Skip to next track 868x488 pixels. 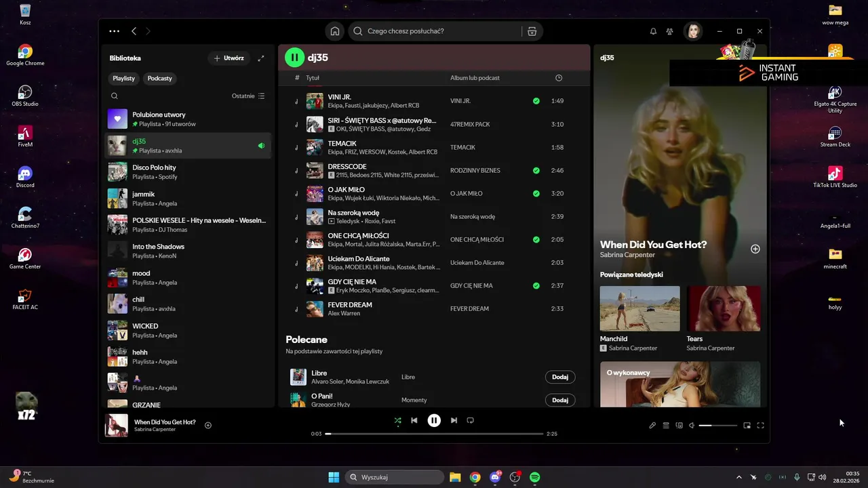[x=454, y=420]
